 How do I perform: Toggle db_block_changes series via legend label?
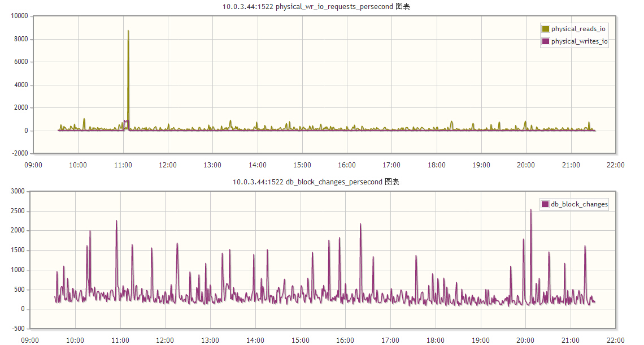click(579, 204)
